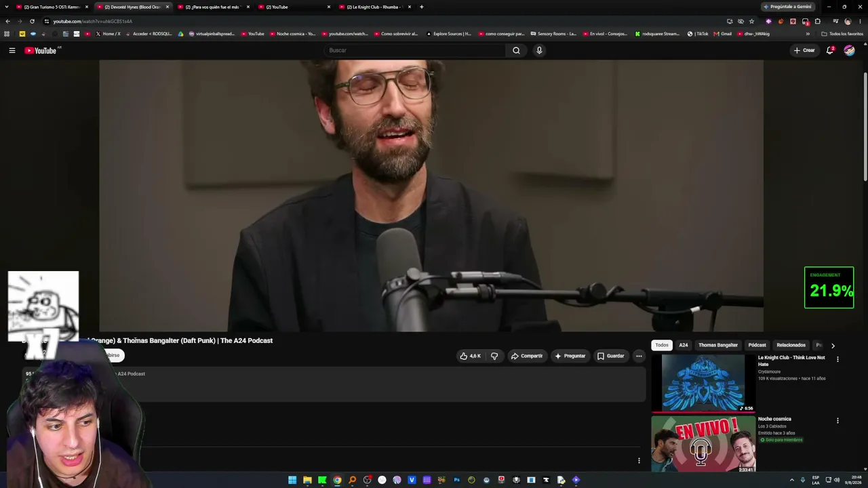
Task: Select the A24 filter chip
Action: pos(684,345)
